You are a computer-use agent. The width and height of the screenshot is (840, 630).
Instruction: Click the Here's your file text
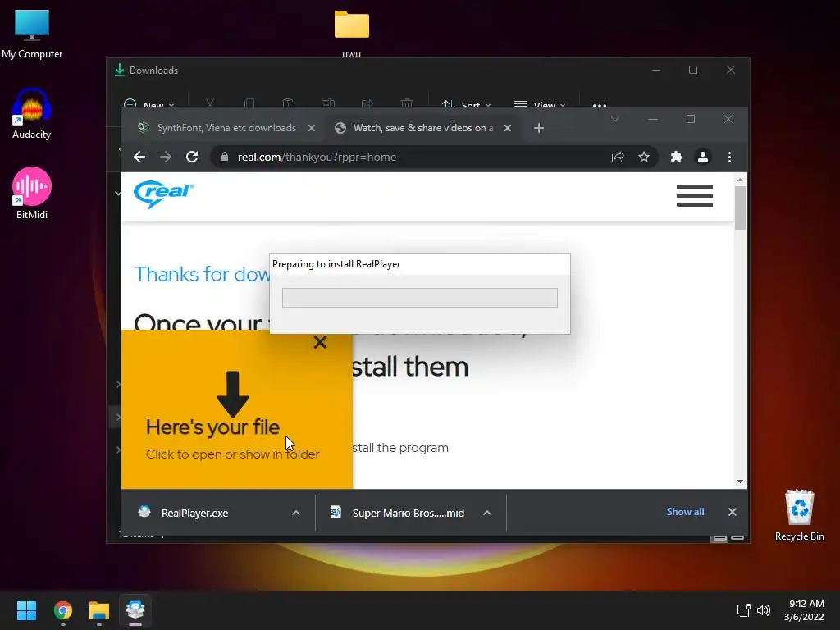point(212,427)
